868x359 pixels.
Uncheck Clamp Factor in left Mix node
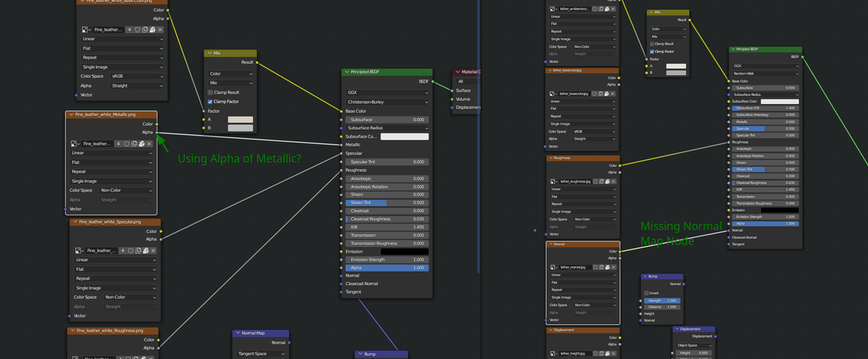210,102
